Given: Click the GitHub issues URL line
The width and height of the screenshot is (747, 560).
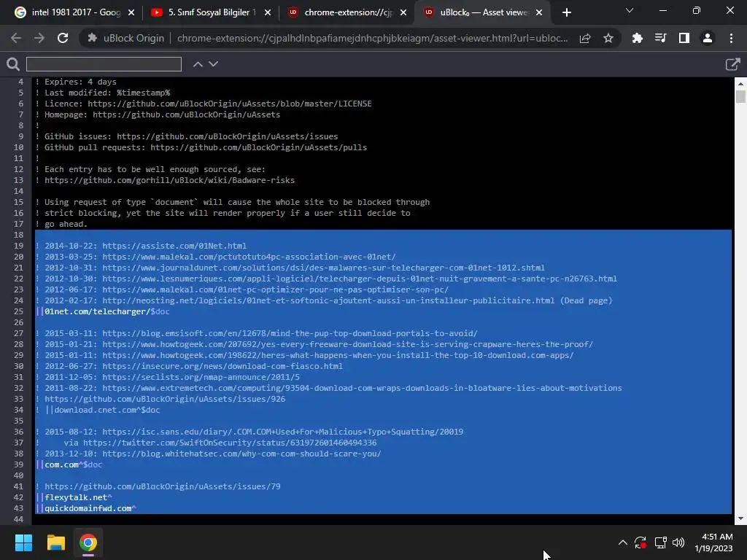Looking at the screenshot, I should 187,136.
